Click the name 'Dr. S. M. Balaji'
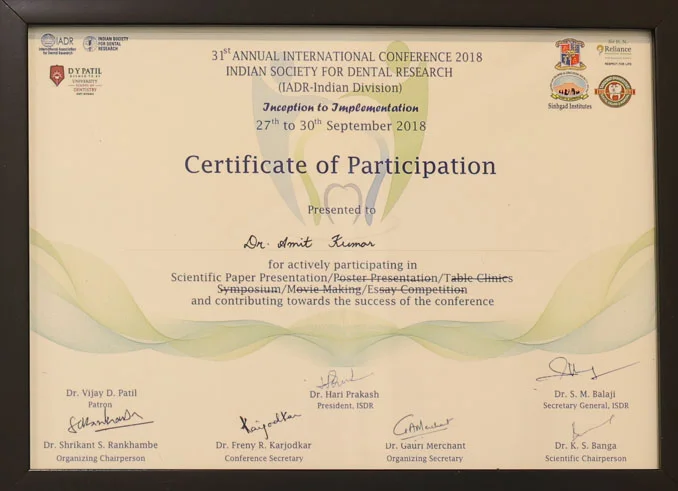The height and width of the screenshot is (491, 678). (x=585, y=394)
